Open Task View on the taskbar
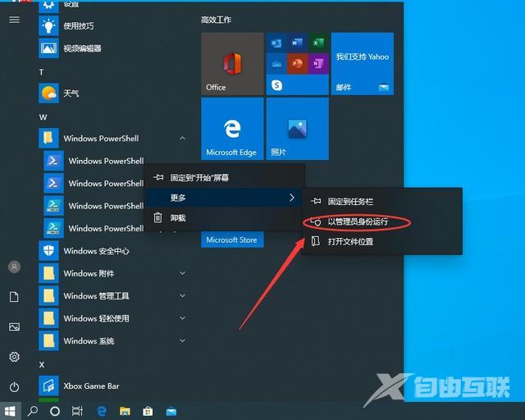 (77, 411)
